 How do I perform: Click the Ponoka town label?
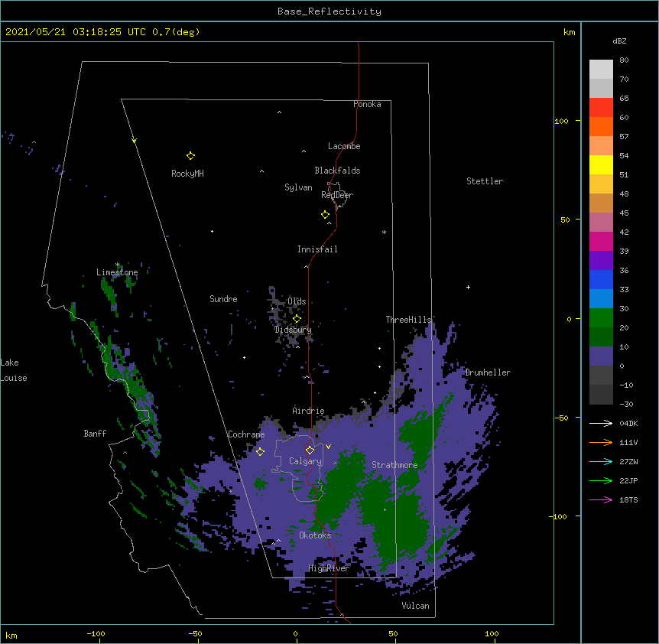tap(367, 104)
